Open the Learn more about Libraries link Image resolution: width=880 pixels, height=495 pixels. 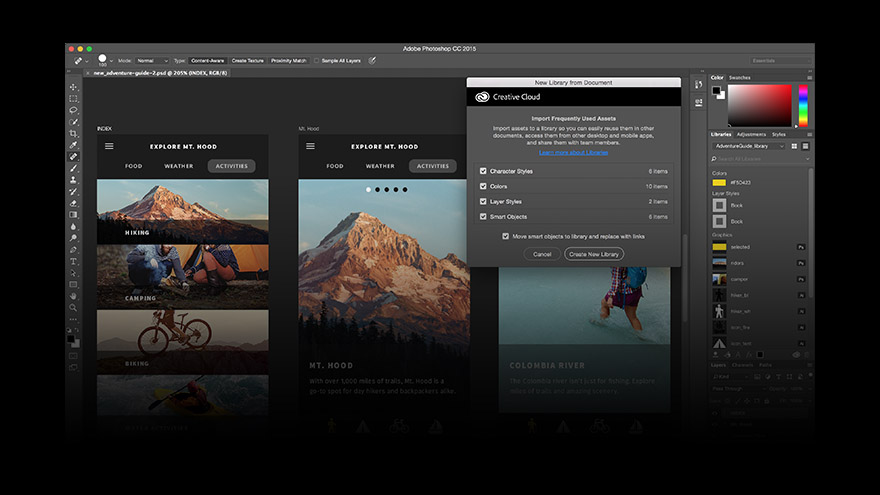[573, 152]
